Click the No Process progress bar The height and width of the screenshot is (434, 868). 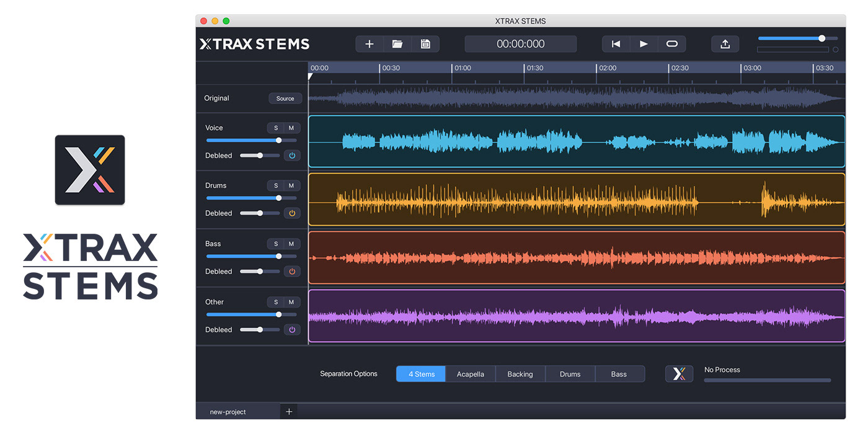pyautogui.click(x=768, y=381)
